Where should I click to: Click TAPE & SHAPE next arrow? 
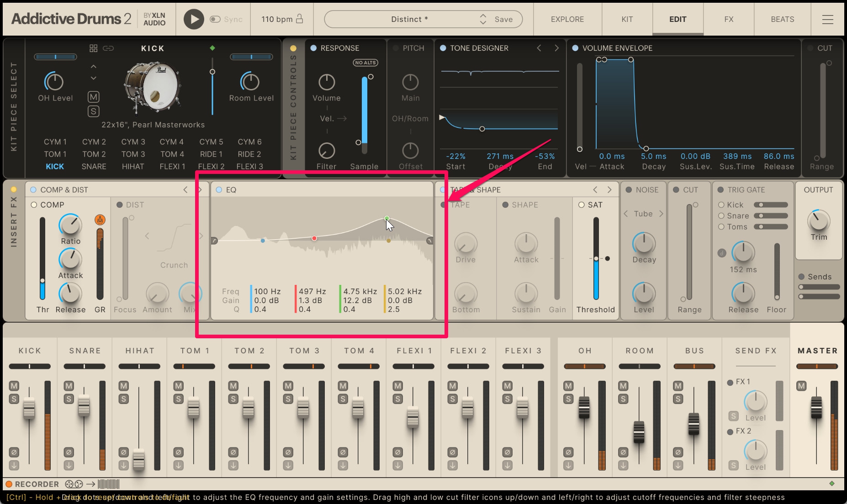pyautogui.click(x=609, y=189)
